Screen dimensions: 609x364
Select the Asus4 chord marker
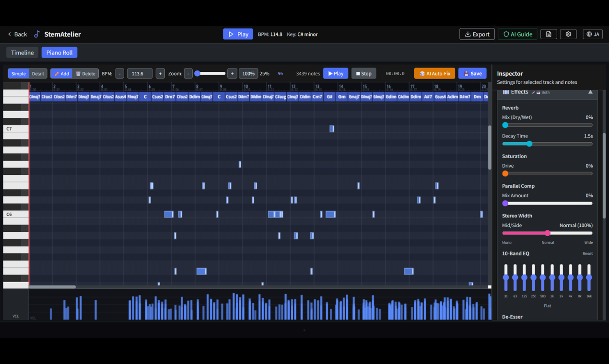pyautogui.click(x=121, y=96)
